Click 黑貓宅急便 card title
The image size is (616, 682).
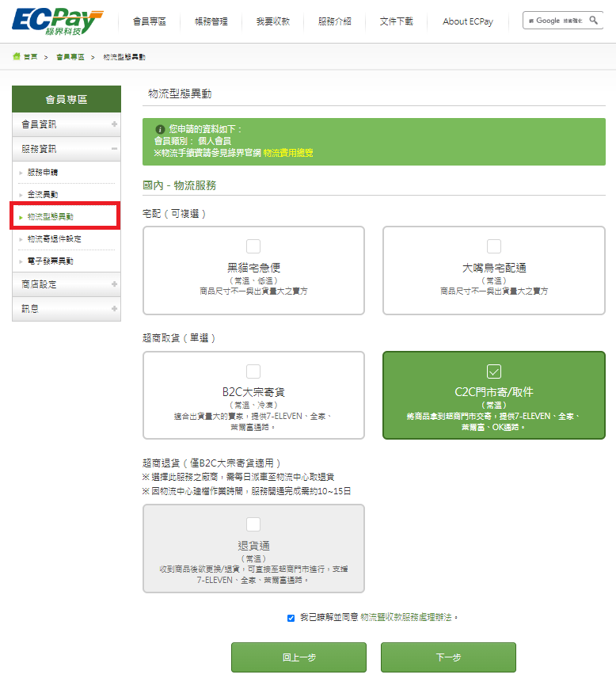point(253,268)
